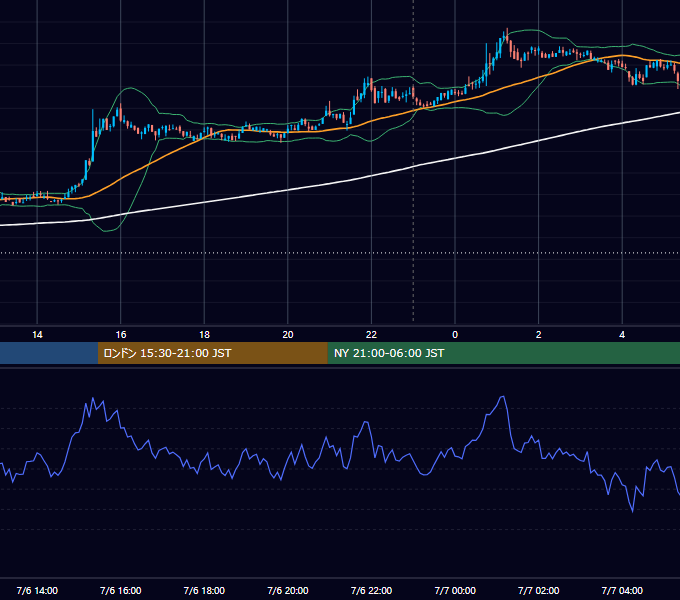Click the 7/6 20:00 date label
Viewport: 680px width, 600px height.
[288, 590]
